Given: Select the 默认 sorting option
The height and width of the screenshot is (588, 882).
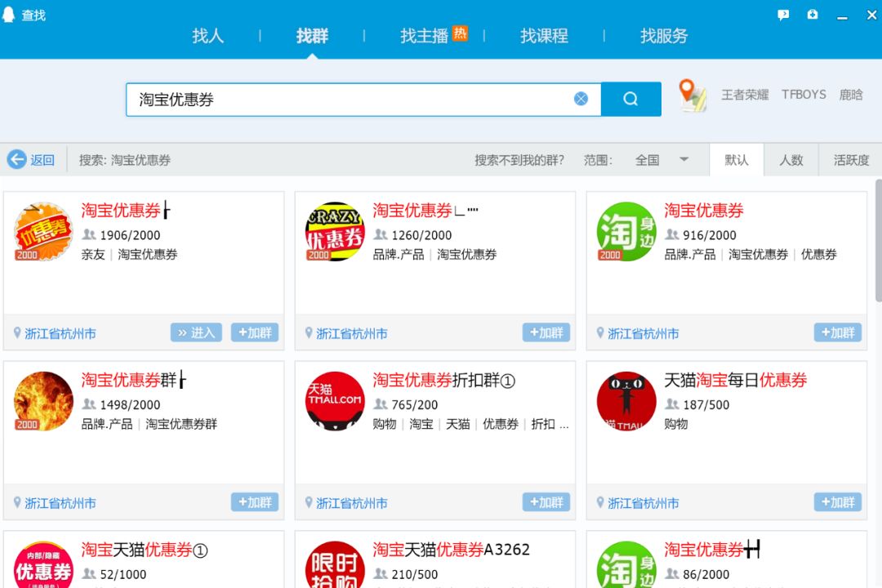Looking at the screenshot, I should [x=737, y=160].
